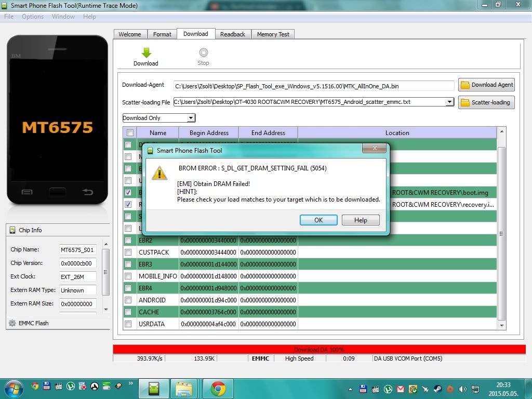Check the EBR2 partition checkbox
The width and height of the screenshot is (532, 399).
(x=128, y=240)
